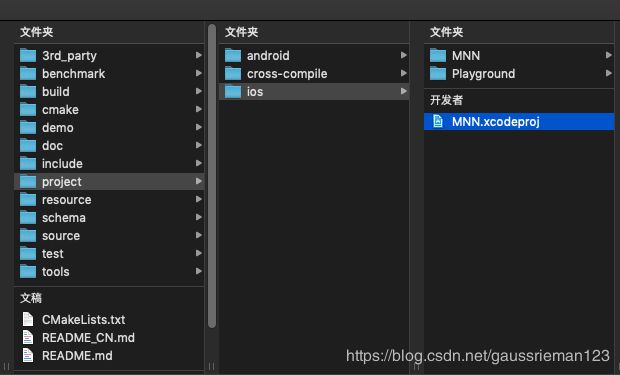Click the README_CN.md document icon
This screenshot has height=375, width=620.
[28, 337]
